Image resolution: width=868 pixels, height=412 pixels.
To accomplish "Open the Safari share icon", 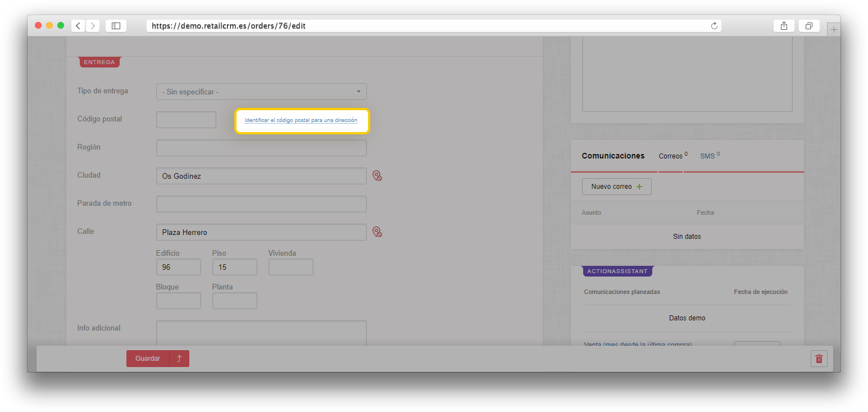I will (784, 26).
